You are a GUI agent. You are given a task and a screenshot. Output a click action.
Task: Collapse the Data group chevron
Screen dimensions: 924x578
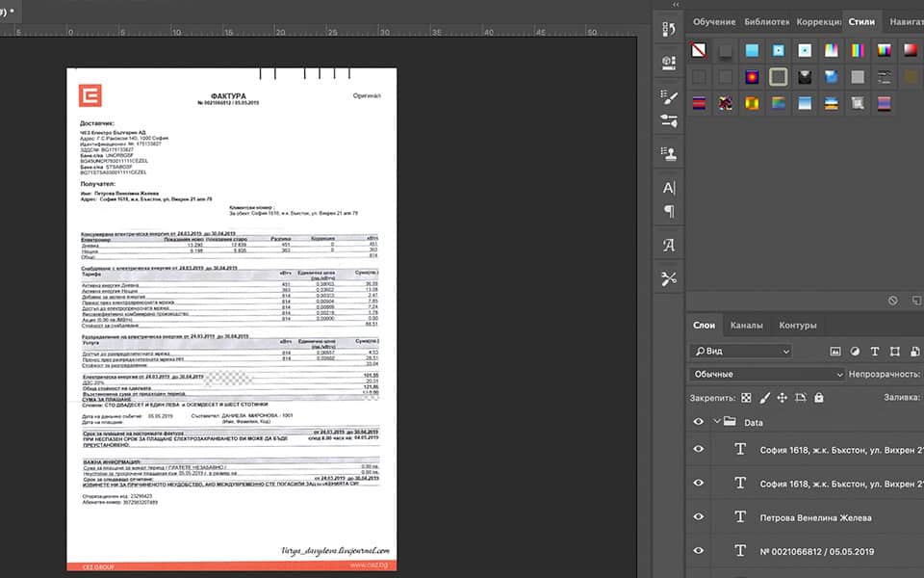click(716, 421)
